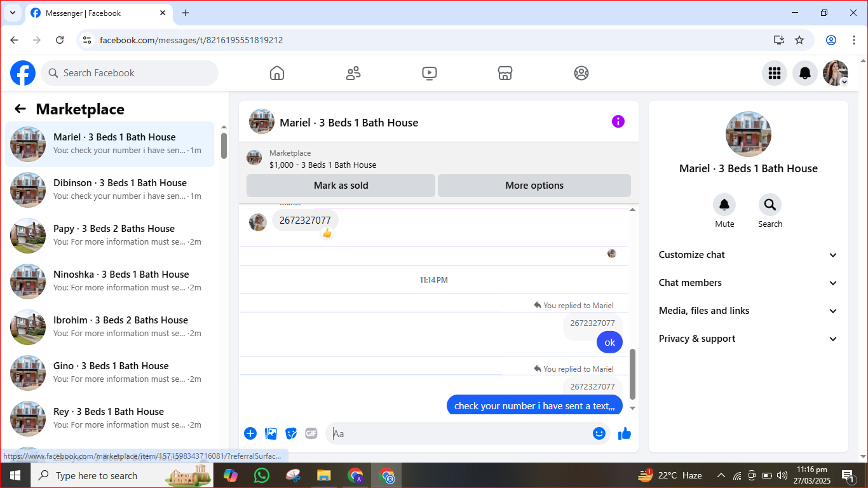Open Ibrohim 3 Beds 2 Baths House chat
This screenshot has height=488, width=868.
(109, 327)
